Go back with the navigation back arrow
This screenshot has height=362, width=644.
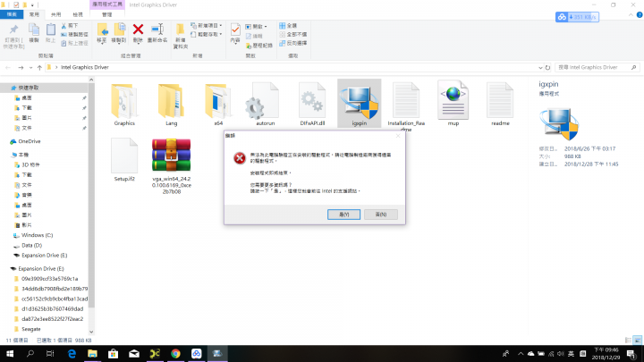point(8,67)
